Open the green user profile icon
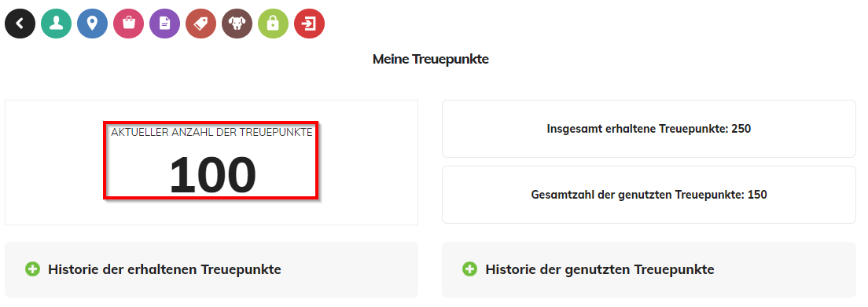The height and width of the screenshot is (307, 868). click(x=56, y=24)
